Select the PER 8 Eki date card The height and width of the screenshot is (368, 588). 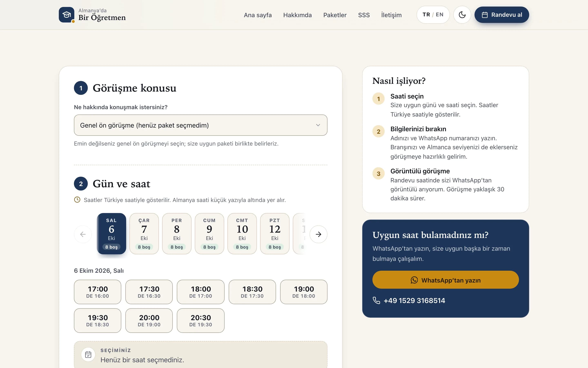[177, 234]
